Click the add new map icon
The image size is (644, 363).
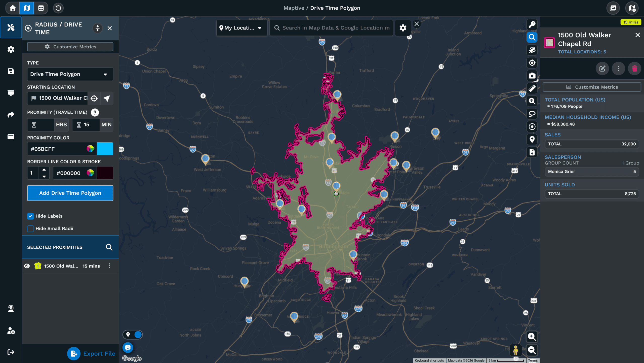(x=632, y=8)
